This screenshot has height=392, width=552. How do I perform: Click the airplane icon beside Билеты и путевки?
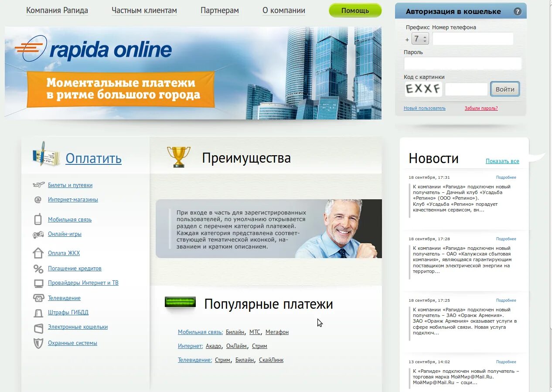click(38, 185)
